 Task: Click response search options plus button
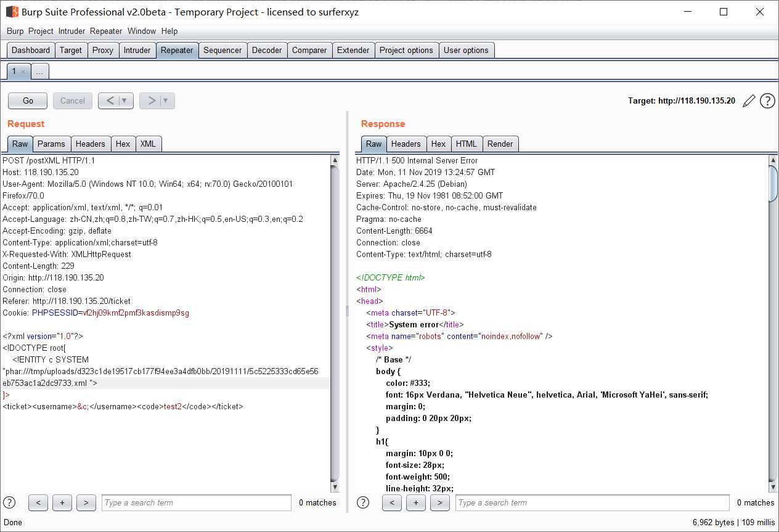pyautogui.click(x=416, y=502)
